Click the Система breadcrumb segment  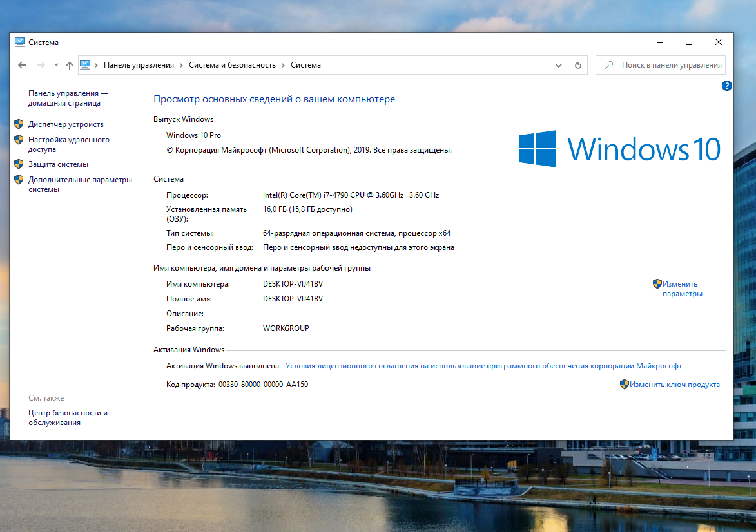tap(305, 65)
